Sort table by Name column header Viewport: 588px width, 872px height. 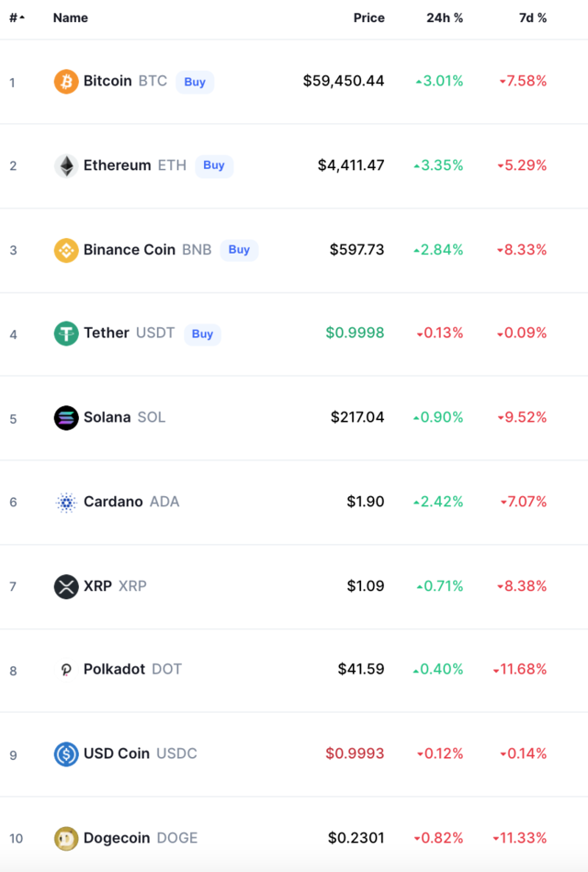point(70,17)
